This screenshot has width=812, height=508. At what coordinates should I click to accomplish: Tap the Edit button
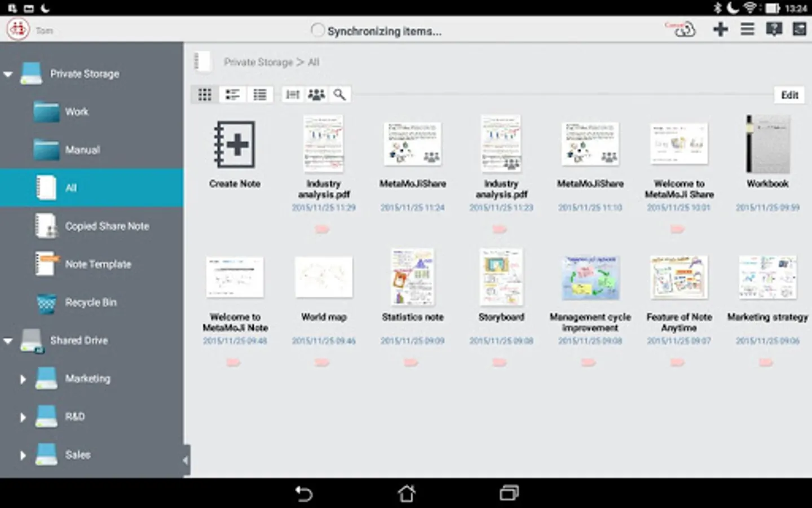click(789, 95)
